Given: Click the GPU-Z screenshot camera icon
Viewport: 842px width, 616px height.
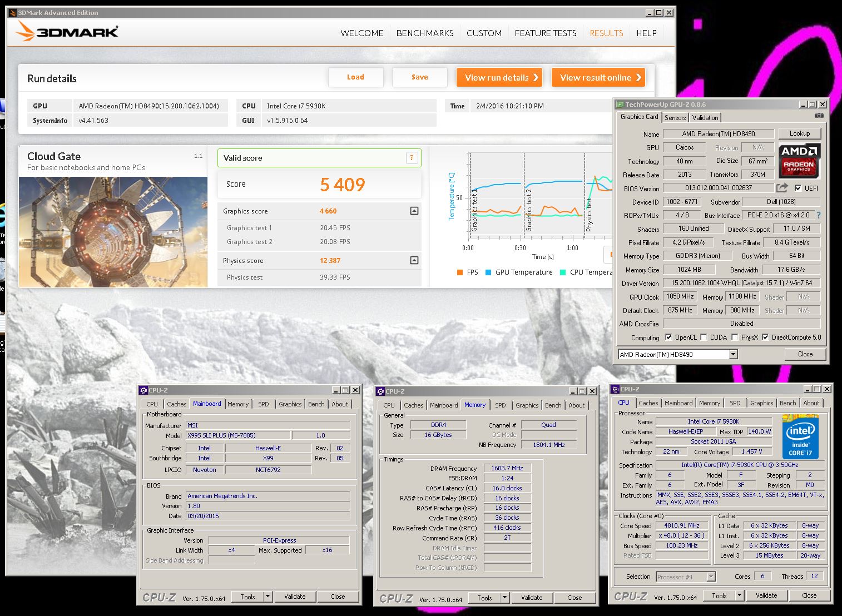Looking at the screenshot, I should click(819, 116).
